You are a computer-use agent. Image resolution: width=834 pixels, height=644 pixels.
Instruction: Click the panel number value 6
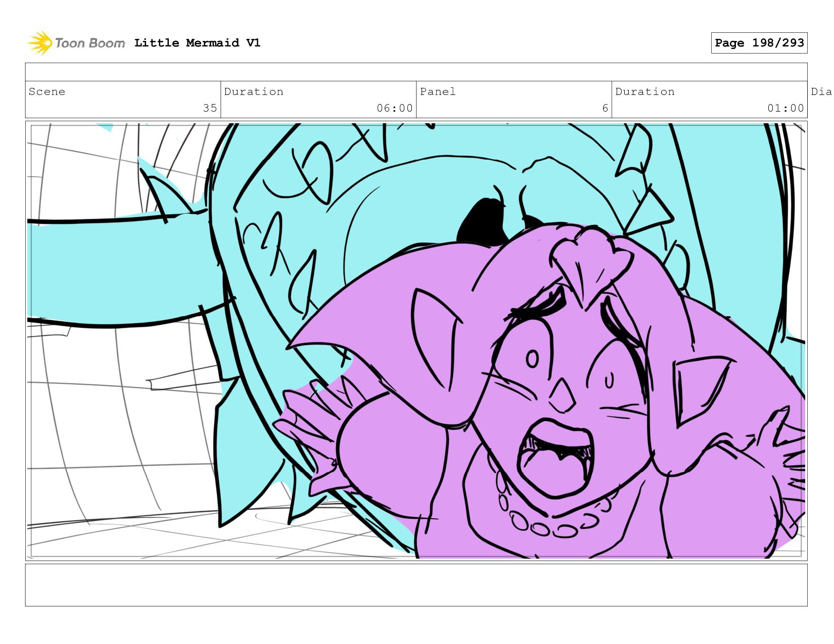tap(605, 108)
